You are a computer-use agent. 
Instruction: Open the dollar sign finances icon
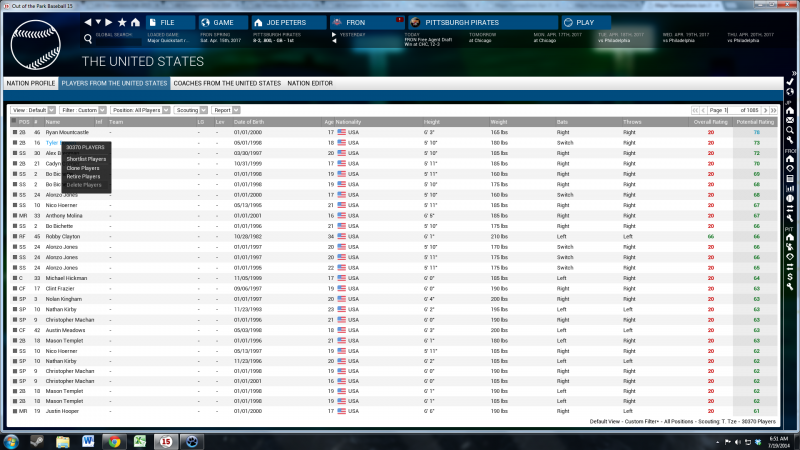790,277
